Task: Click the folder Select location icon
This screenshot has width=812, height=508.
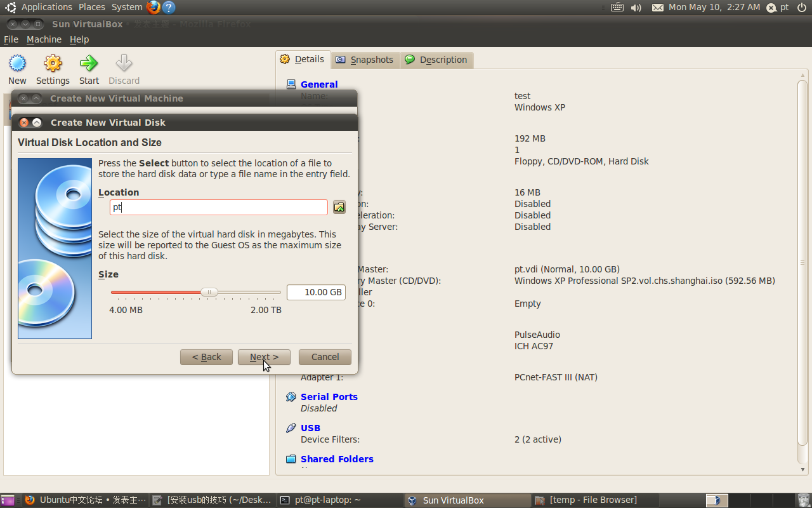Action: click(x=339, y=207)
